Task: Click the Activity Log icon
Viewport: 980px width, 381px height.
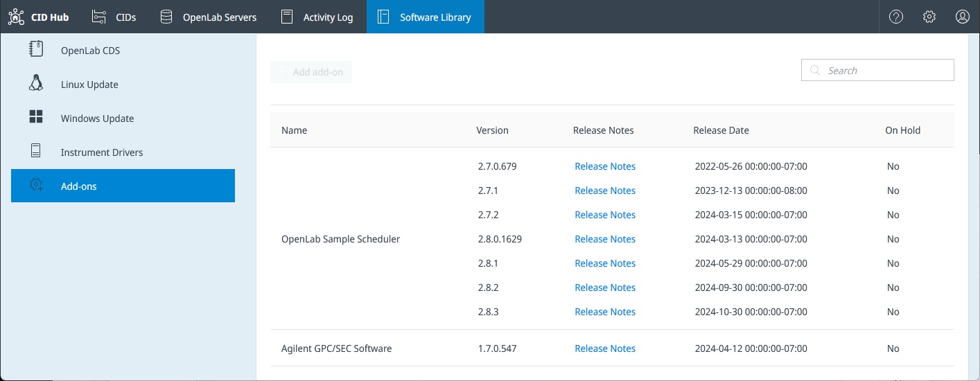Action: pos(287,17)
